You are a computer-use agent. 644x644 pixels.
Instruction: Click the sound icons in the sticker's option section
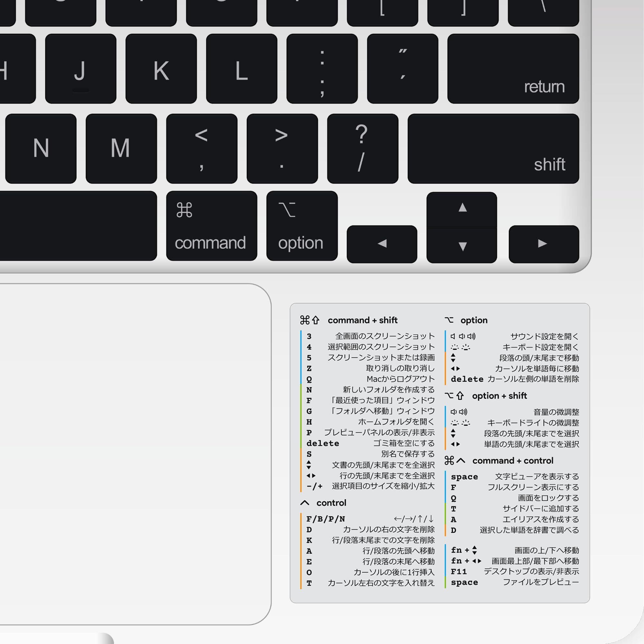point(463,336)
